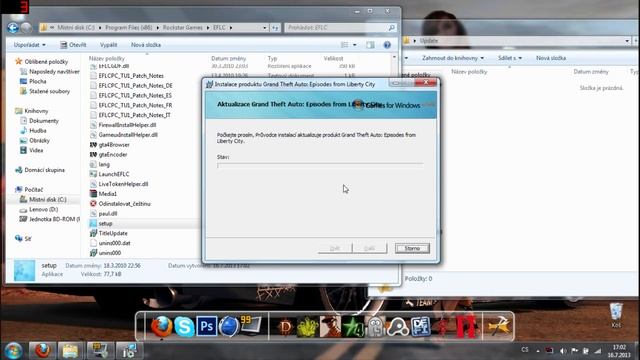Select the LaunchEFLC file
640x360 pixels.
point(113,174)
